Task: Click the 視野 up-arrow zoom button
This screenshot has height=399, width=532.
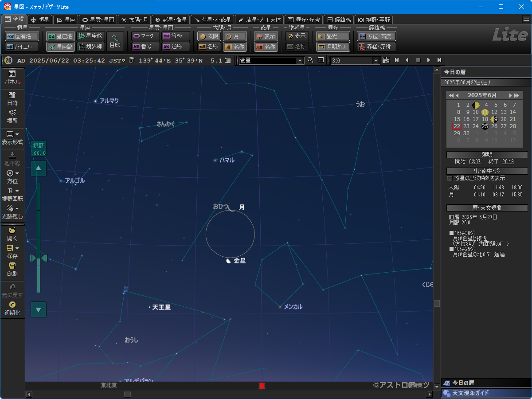Action: [x=39, y=168]
